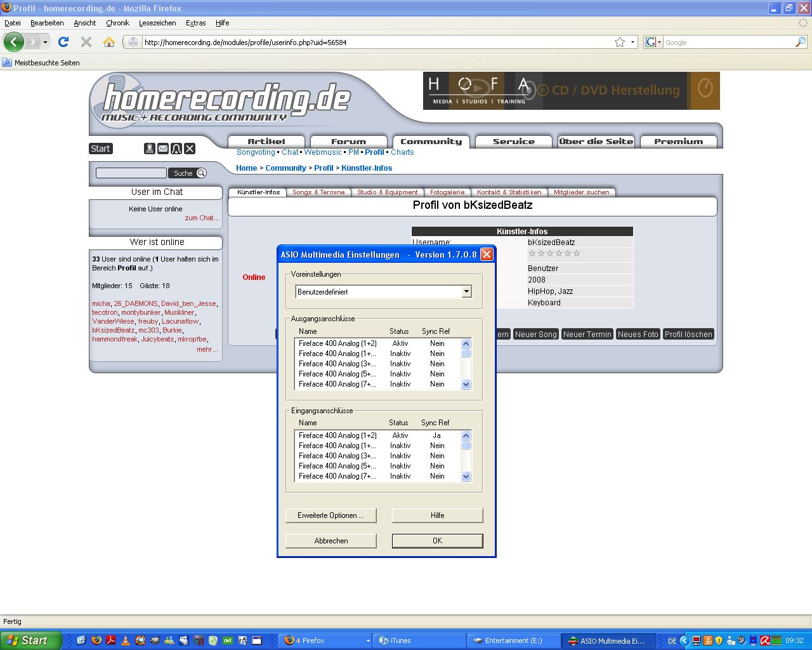
Task: Open the back/forward history dropdown arrow
Action: (45, 43)
